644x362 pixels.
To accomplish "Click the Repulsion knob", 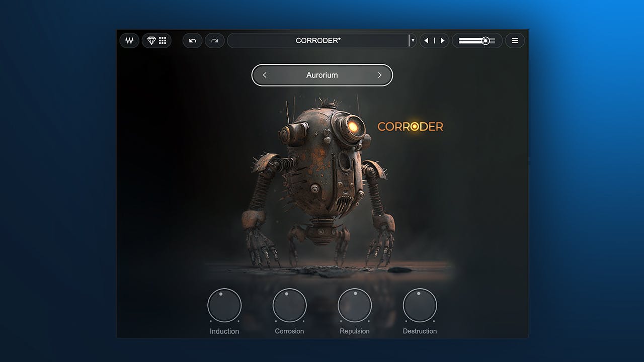I will click(355, 305).
